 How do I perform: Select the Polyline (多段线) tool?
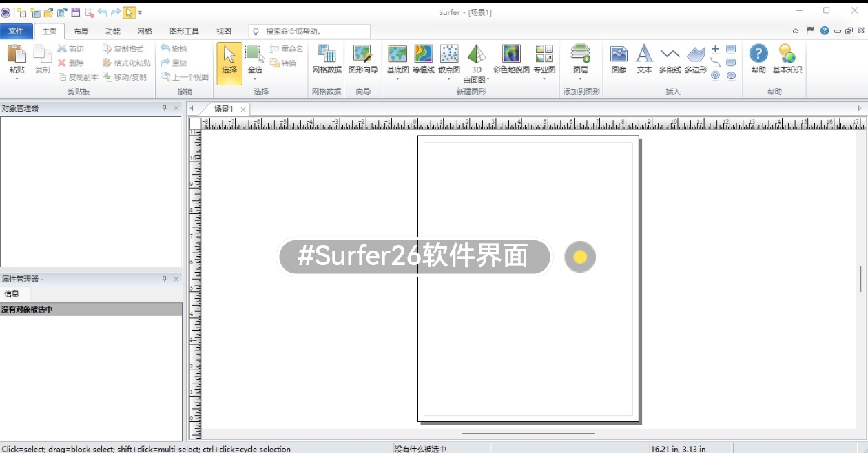(x=670, y=59)
